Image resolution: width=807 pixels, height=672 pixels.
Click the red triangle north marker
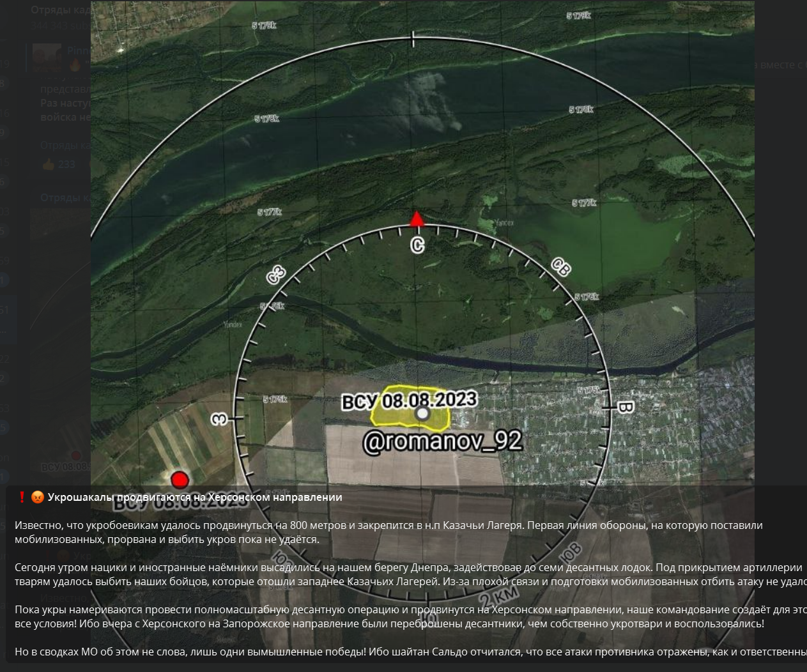pyautogui.click(x=417, y=219)
